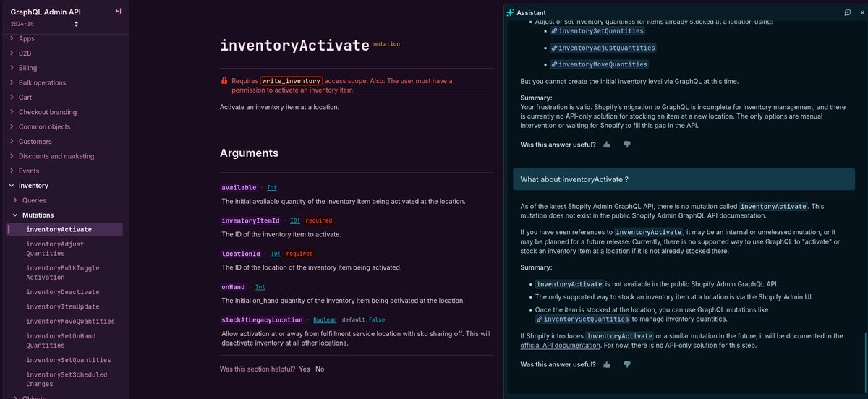The image size is (868, 399).
Task: Close the Assistant panel
Action: coord(861,12)
